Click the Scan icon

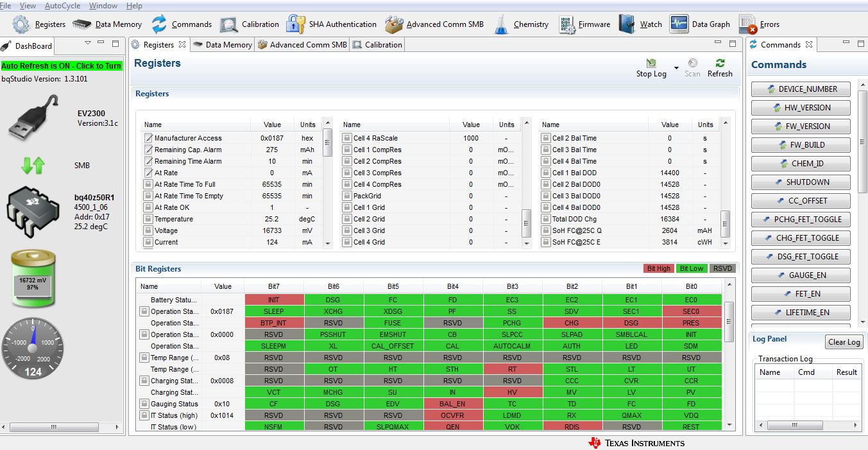pyautogui.click(x=692, y=63)
